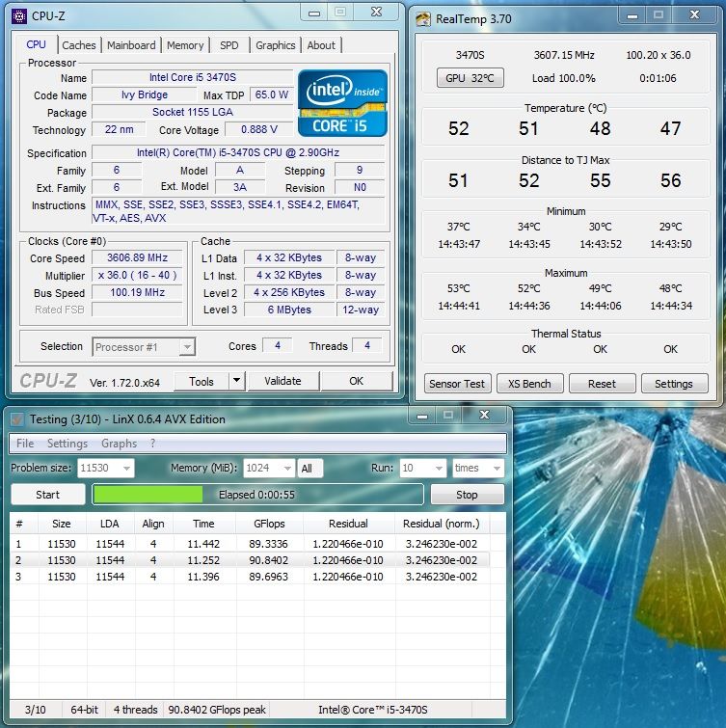Screen dimensions: 726x728
Task: Minimize the RealTemp window
Action: [632, 15]
